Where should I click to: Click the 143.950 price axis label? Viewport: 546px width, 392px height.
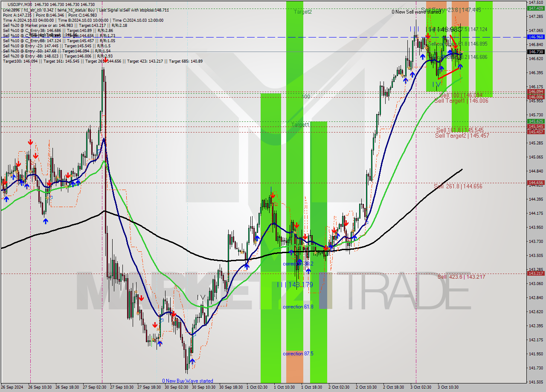[x=536, y=228]
